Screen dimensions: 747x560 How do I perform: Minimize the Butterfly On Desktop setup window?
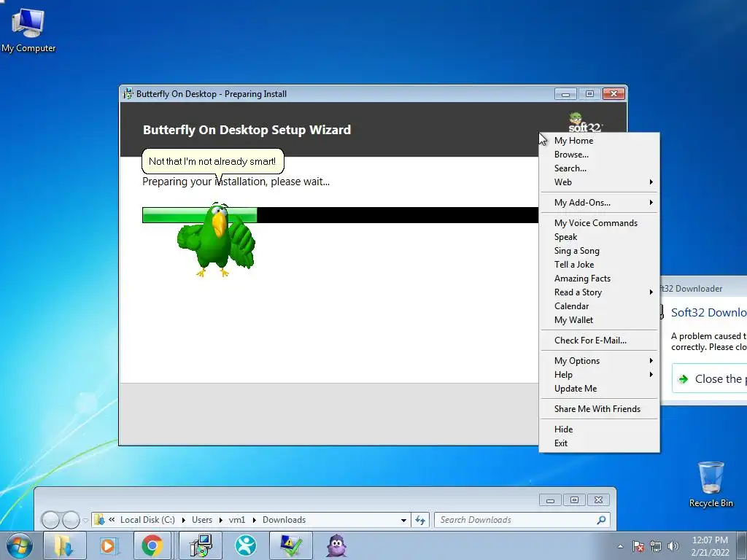coord(565,94)
